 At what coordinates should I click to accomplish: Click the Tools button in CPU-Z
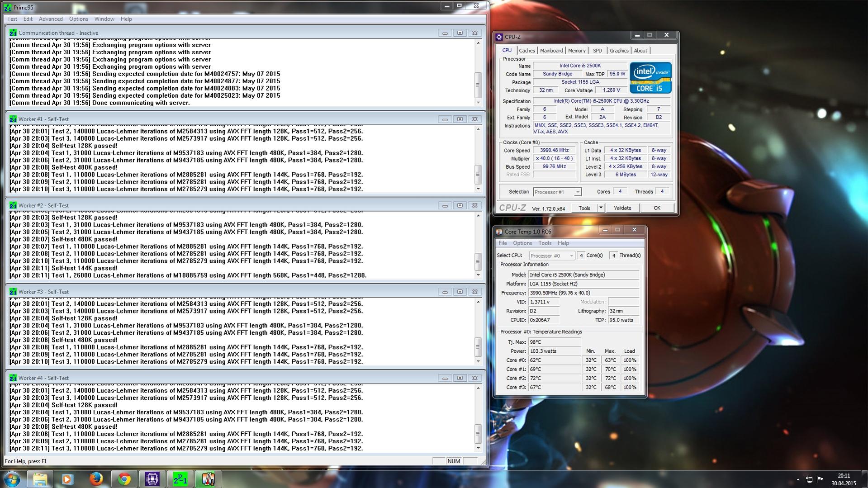(x=584, y=208)
